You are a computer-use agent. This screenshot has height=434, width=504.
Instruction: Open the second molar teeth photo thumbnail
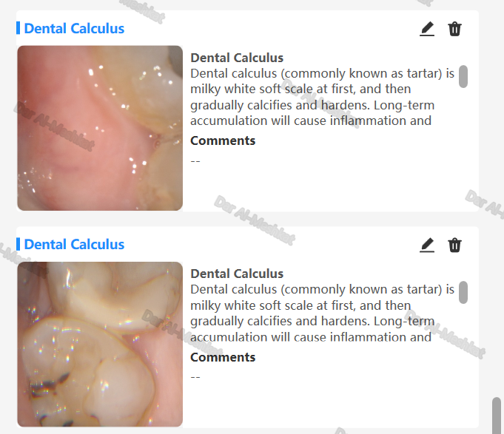click(100, 344)
